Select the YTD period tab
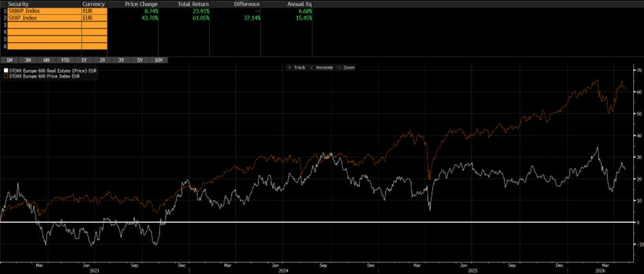Screen dimensions: 644x274 coord(65,60)
